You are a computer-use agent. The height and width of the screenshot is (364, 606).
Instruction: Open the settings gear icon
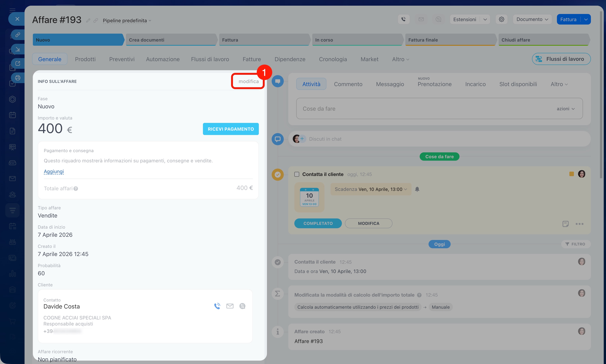[x=501, y=19]
